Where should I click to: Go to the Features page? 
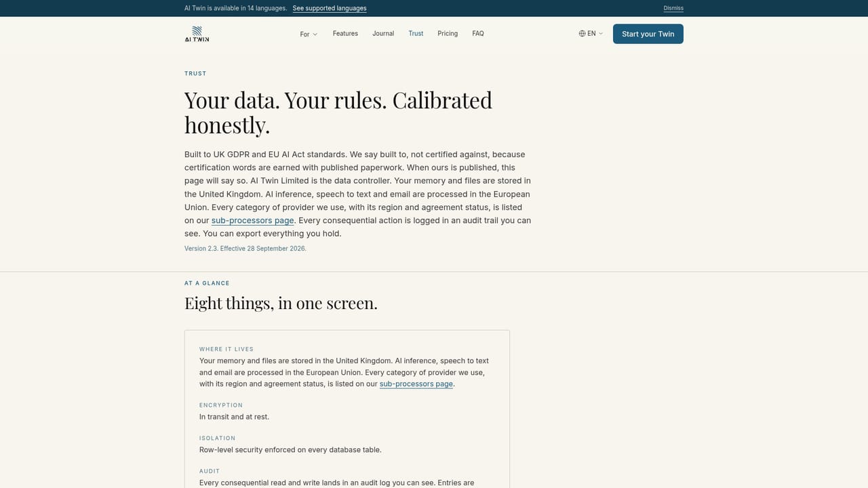(x=345, y=33)
